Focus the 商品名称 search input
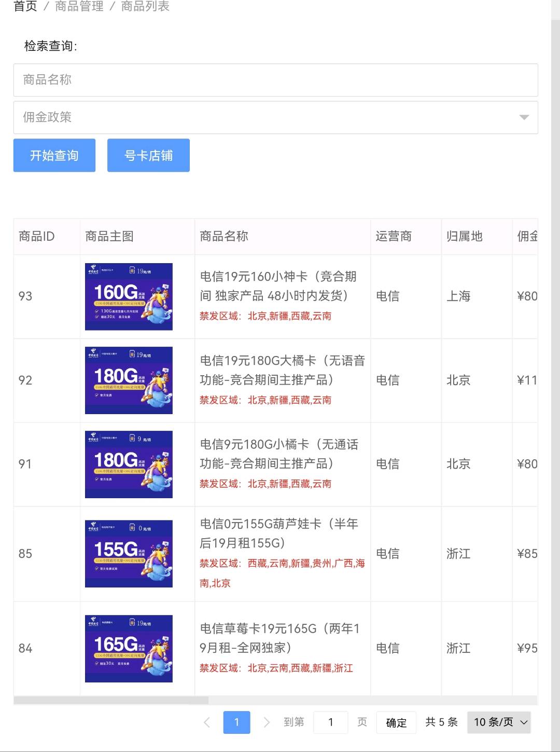The width and height of the screenshot is (560, 752). point(275,80)
